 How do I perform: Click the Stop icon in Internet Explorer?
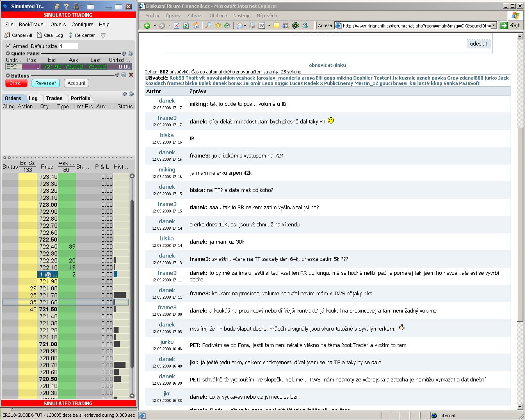click(176, 25)
